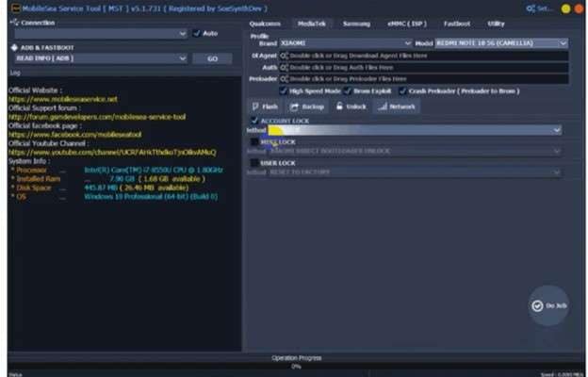Click the Processor info line

(x=117, y=171)
